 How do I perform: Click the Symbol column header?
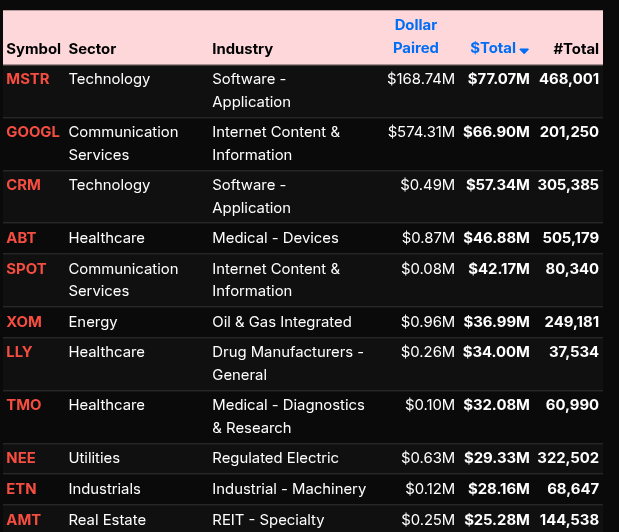pyautogui.click(x=33, y=48)
